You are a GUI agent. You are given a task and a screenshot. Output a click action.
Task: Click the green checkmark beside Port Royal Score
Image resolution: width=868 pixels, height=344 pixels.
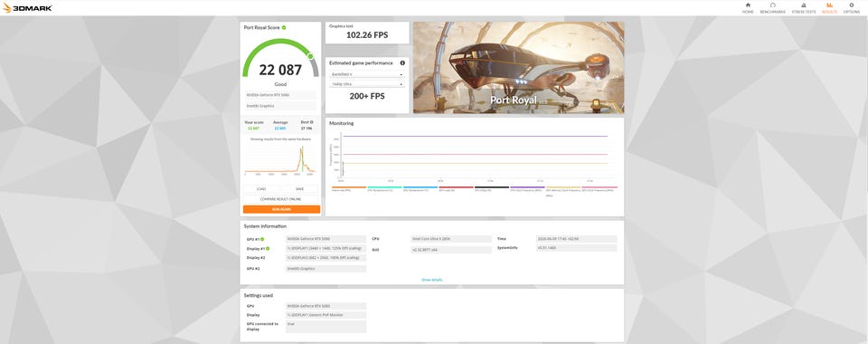coord(284,27)
